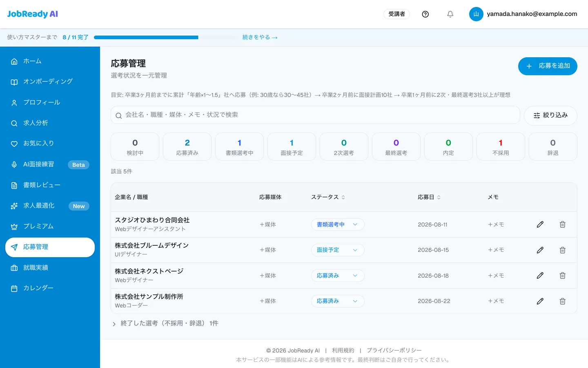Open 株式会社ネクストページ status dropdown
The image size is (588, 368).
[338, 276]
